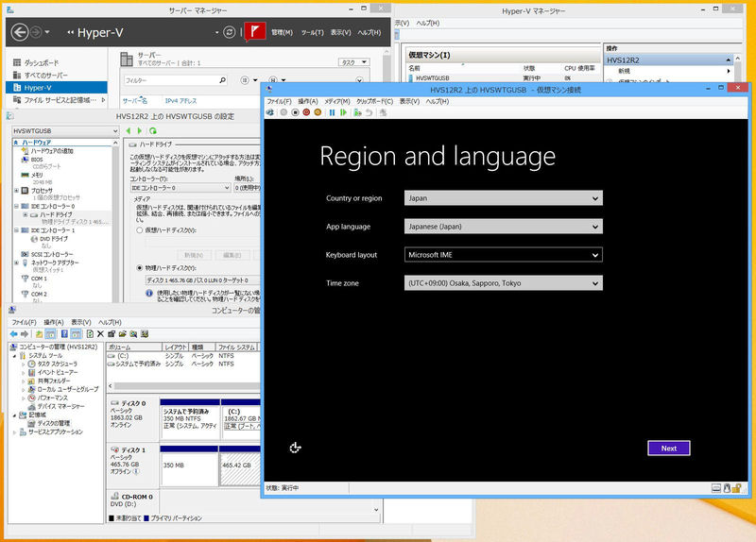Image resolution: width=756 pixels, height=542 pixels.
Task: Click Open folder icon in Computer Management toolbar
Action: pos(123,334)
